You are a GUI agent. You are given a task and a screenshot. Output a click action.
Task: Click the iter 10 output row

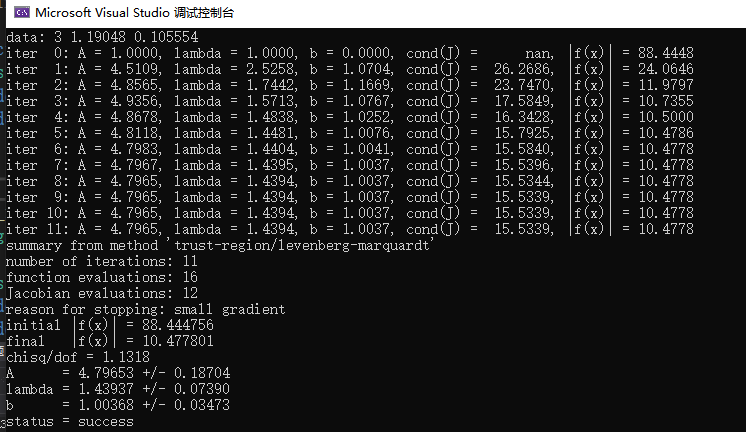(350, 213)
